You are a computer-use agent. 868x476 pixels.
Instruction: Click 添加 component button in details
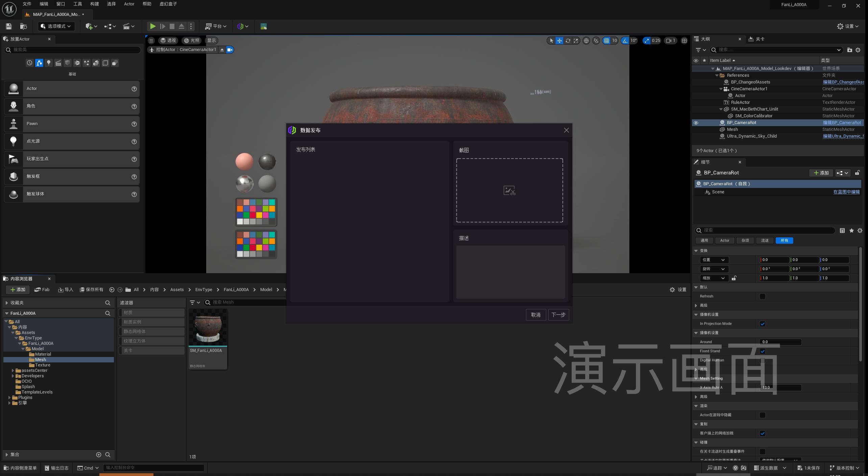821,173
